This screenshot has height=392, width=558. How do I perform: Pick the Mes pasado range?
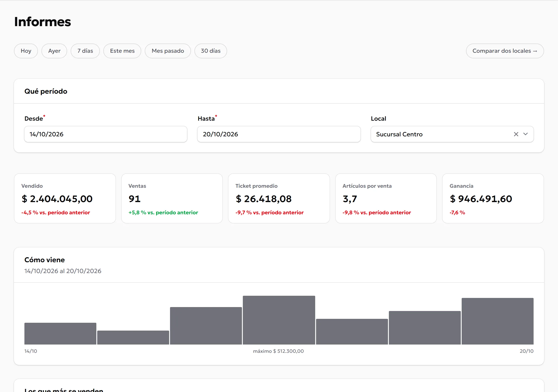click(168, 51)
